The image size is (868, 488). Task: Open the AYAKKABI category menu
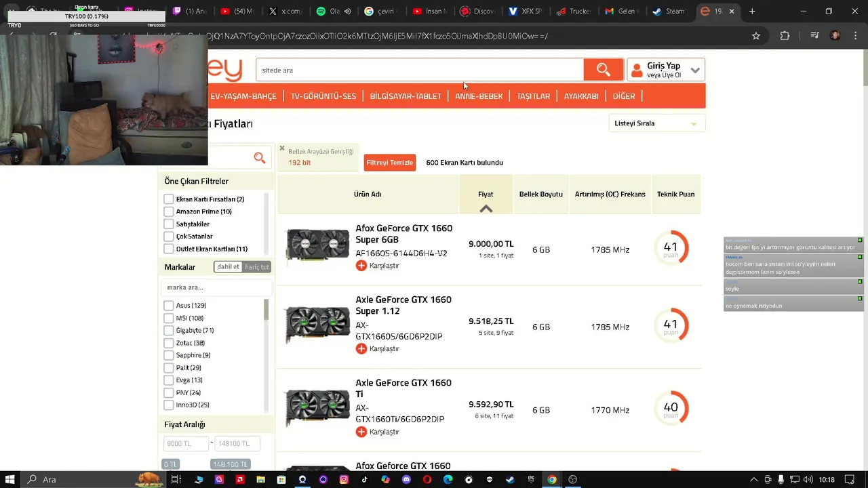coord(581,96)
